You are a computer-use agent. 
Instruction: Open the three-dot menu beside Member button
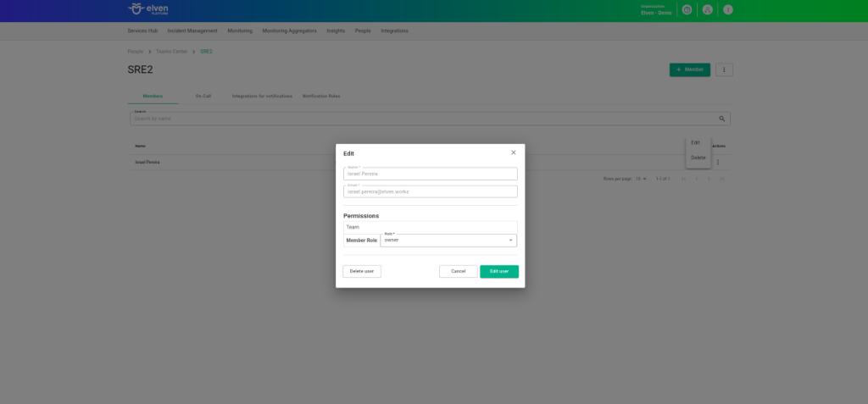[x=724, y=69]
